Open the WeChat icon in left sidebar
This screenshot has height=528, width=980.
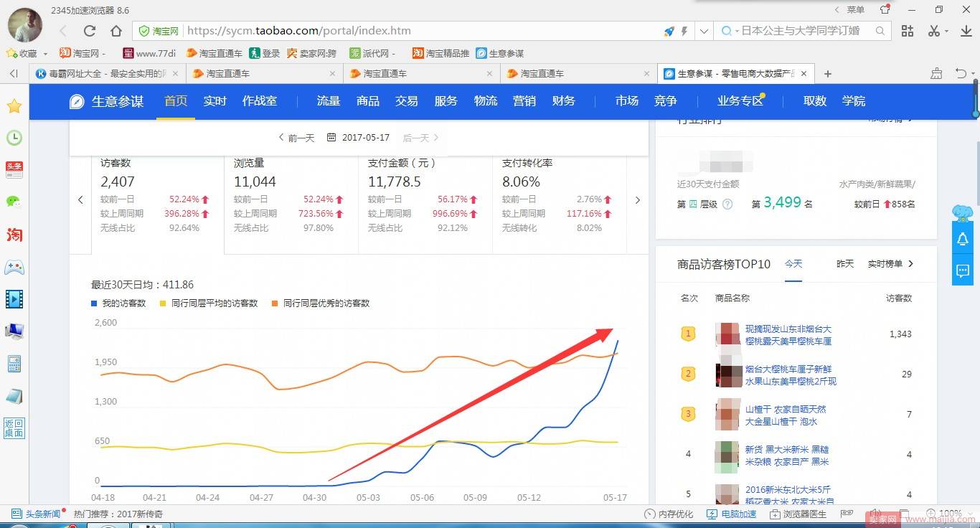[x=14, y=202]
